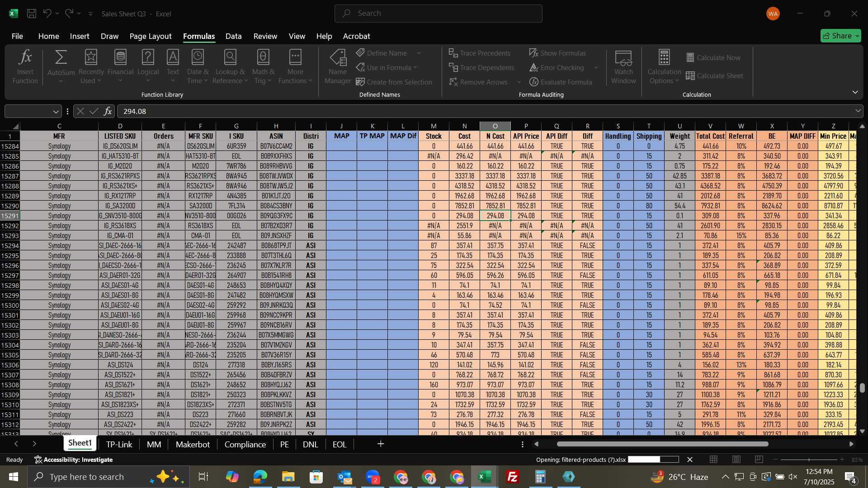Collapse the ribbon with chevron
The width and height of the screenshot is (868, 488).
(855, 92)
